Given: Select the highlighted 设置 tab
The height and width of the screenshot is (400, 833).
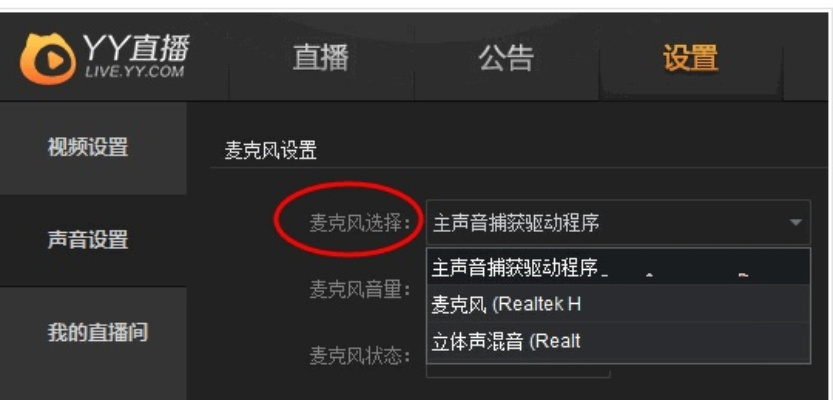Looking at the screenshot, I should [691, 57].
